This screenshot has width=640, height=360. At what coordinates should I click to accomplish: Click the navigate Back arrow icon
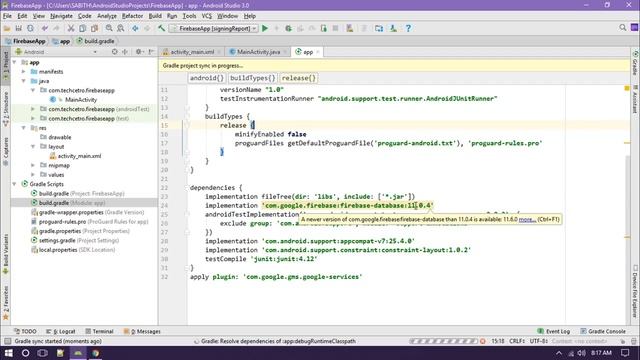point(135,28)
